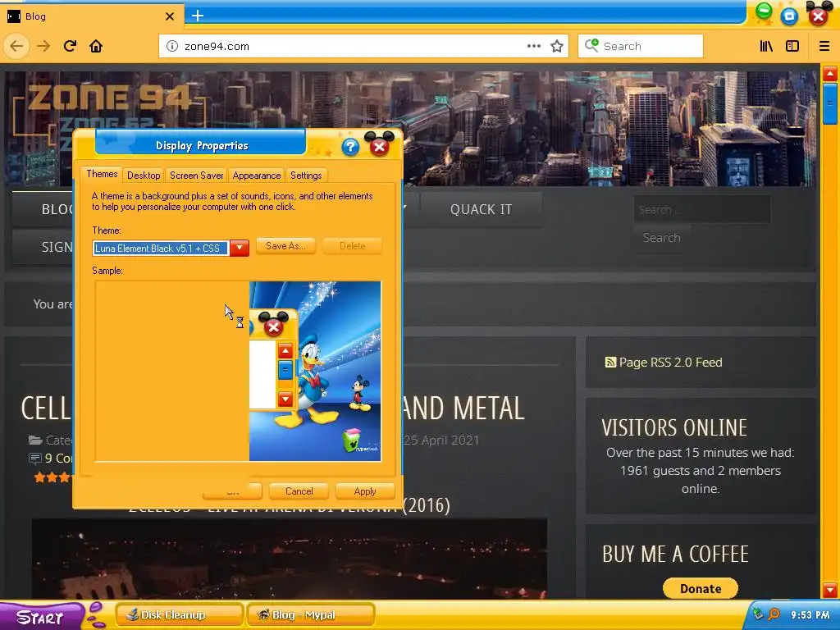Restore browser window with blue button
This screenshot has width=840, height=630.
789,16
